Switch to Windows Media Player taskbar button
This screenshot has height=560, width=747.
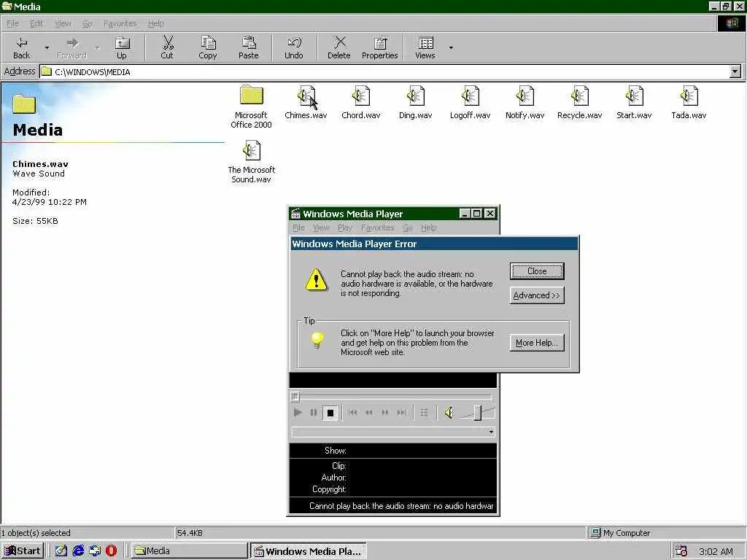pos(309,551)
